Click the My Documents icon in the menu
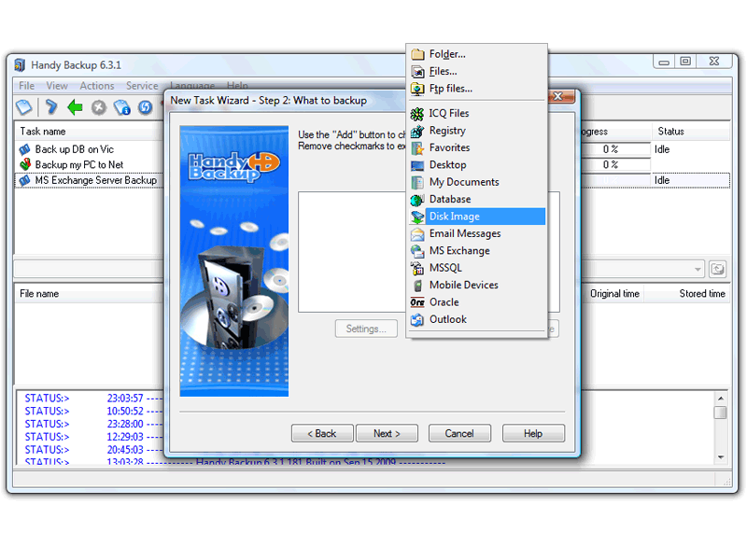Viewport: 747px width, 560px height. [417, 182]
